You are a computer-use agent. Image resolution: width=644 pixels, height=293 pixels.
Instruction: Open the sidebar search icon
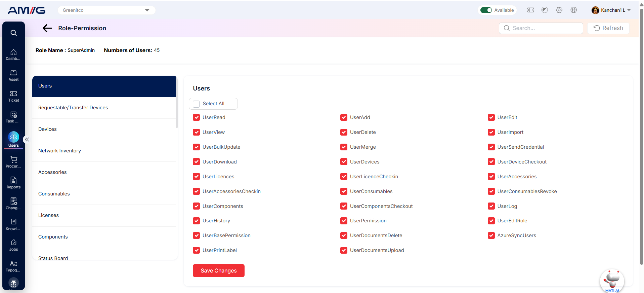[x=13, y=33]
